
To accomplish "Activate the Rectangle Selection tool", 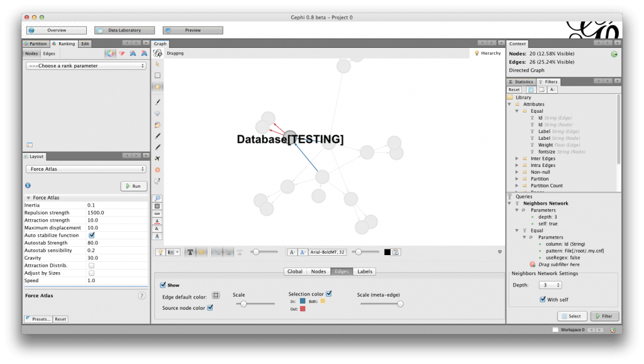I will tap(157, 74).
